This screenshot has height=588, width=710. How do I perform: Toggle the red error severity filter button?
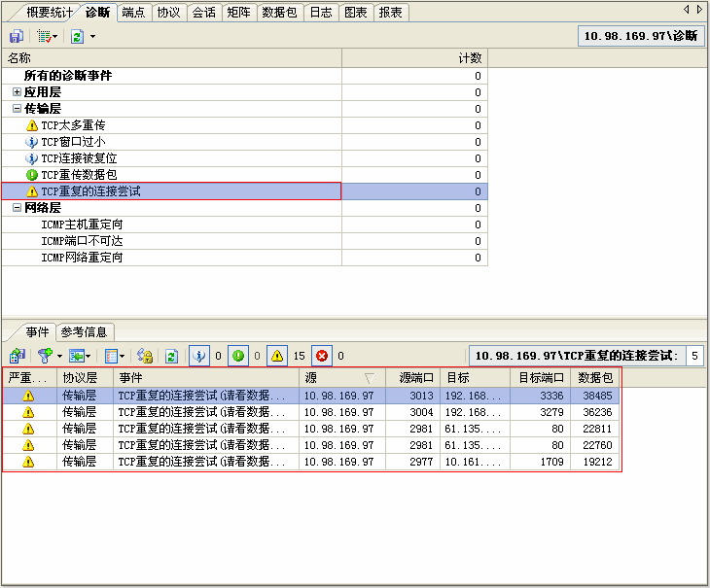point(322,356)
